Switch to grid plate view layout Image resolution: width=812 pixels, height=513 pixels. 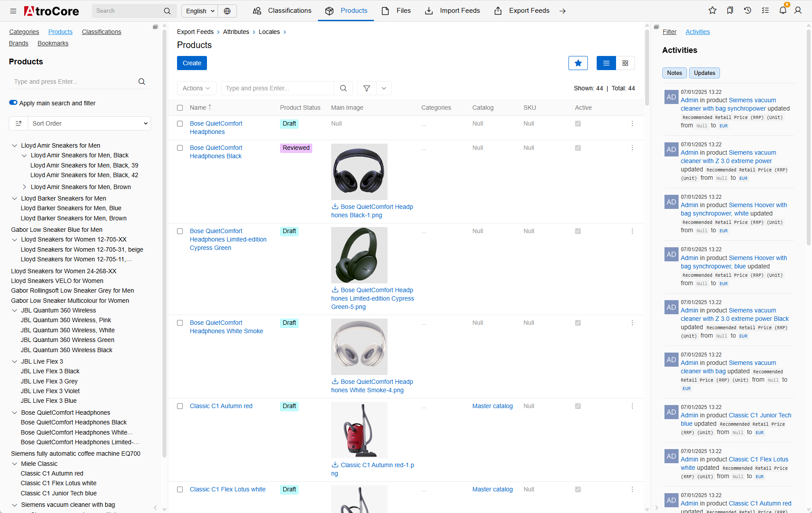click(x=625, y=63)
